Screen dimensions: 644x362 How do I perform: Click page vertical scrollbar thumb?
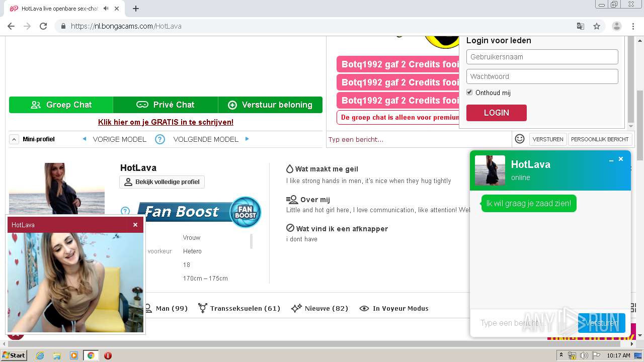(640, 126)
